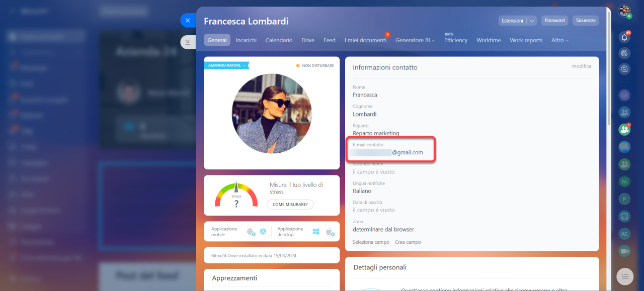This screenshot has width=644, height=291.
Task: Click the collapse arrow icon below the close button
Action: tap(188, 43)
